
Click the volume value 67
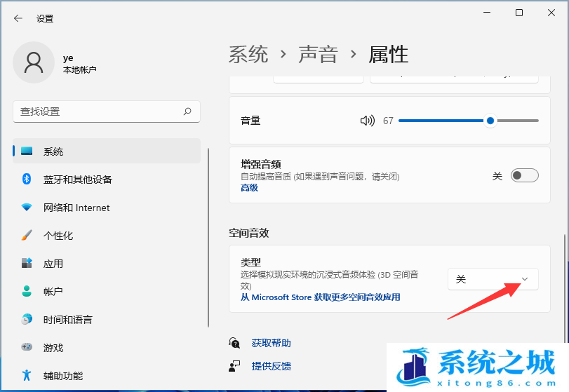(388, 121)
